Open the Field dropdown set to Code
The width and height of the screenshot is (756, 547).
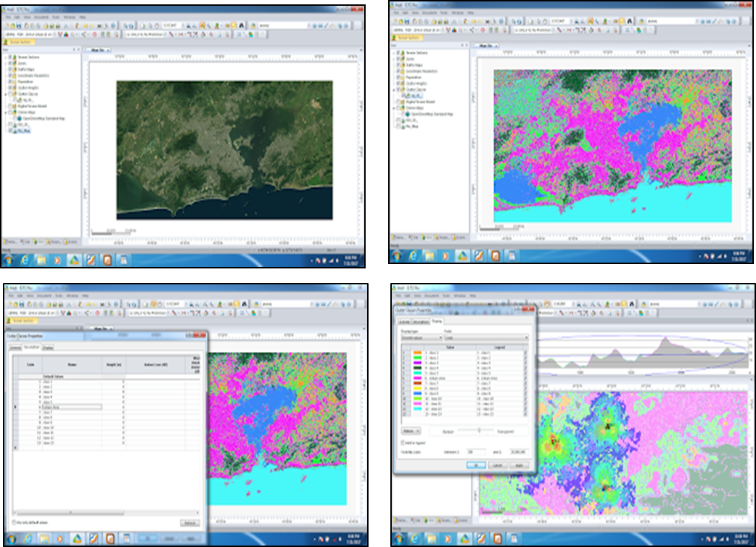[486, 337]
